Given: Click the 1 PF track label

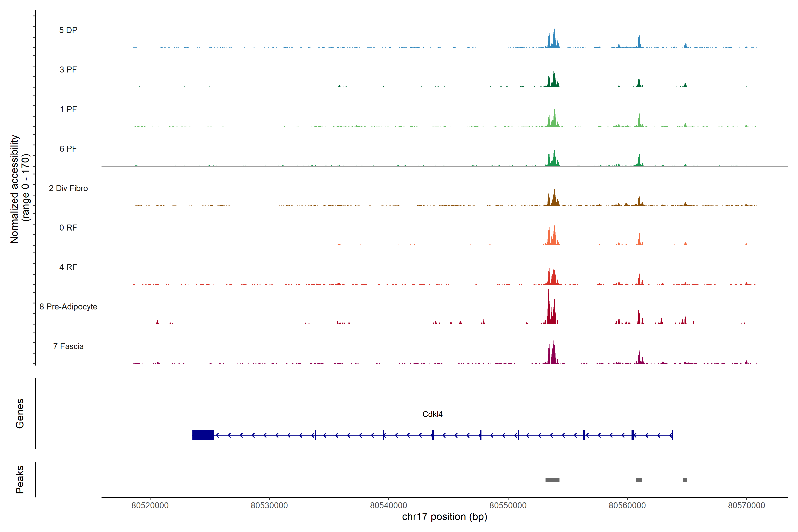Looking at the screenshot, I should [68, 109].
